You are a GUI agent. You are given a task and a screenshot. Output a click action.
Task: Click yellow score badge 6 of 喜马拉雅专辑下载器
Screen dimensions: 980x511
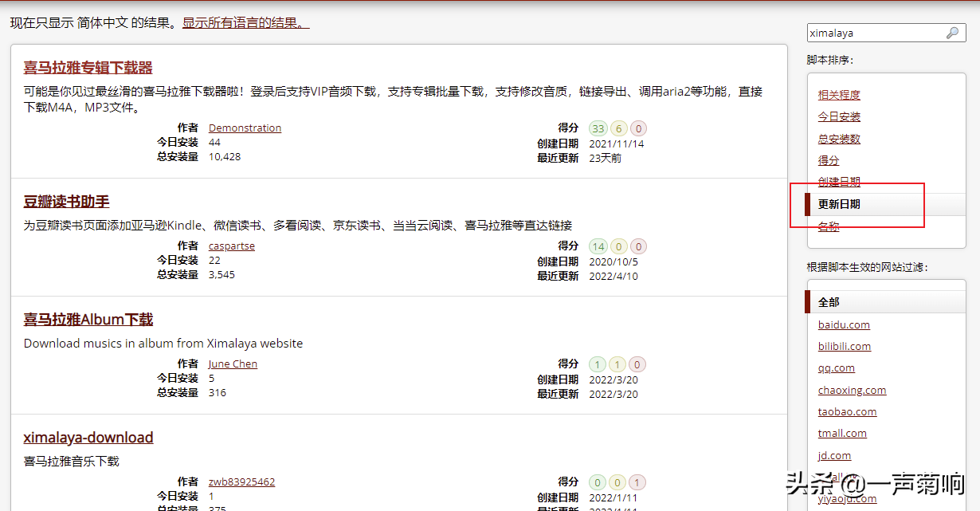pos(618,128)
